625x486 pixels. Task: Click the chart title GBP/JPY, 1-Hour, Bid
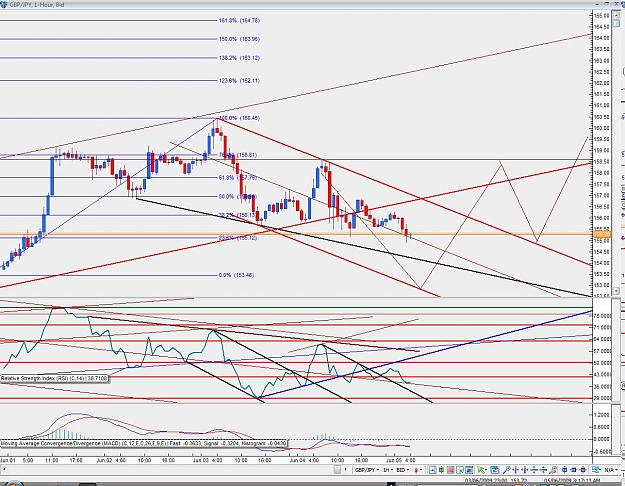[37, 4]
